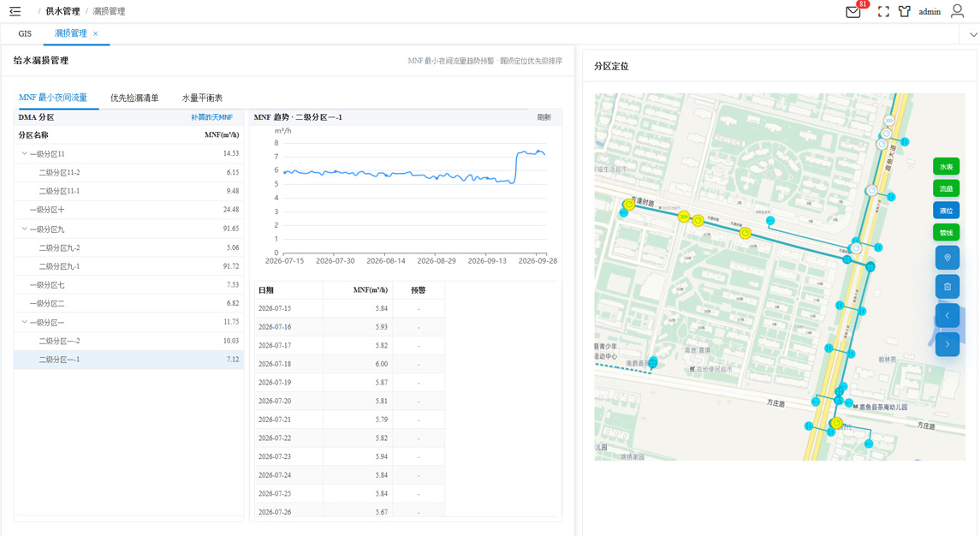The width and height of the screenshot is (980, 536).
Task: Click the map left arrow button
Action: 947,315
